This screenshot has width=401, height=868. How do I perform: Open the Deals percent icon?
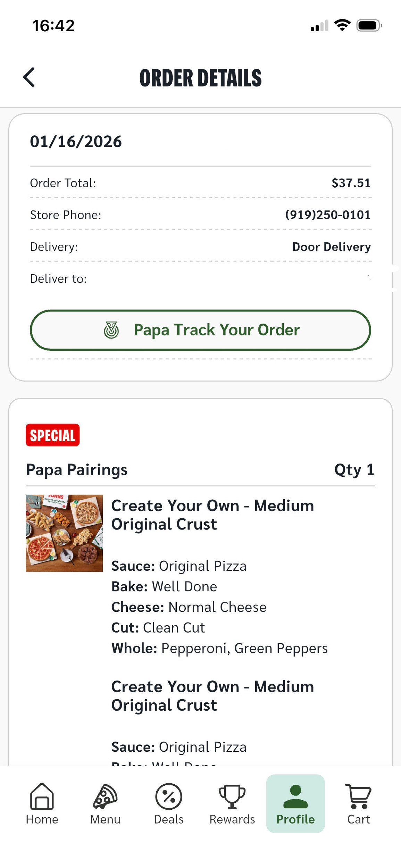point(169,796)
